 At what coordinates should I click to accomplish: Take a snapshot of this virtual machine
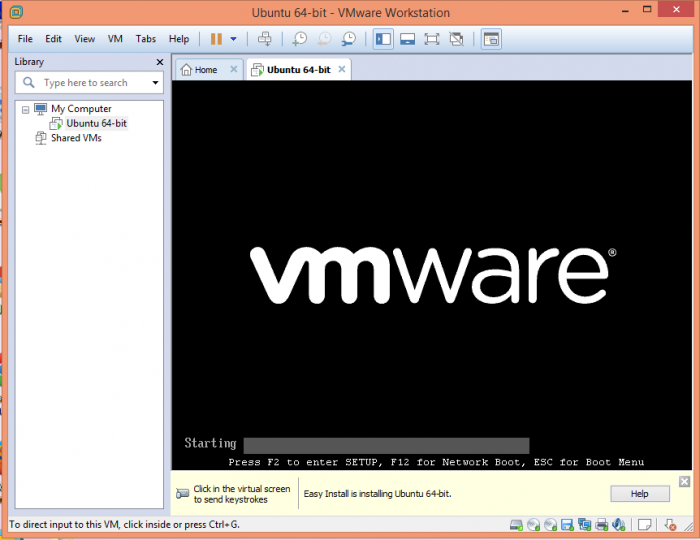click(x=300, y=39)
